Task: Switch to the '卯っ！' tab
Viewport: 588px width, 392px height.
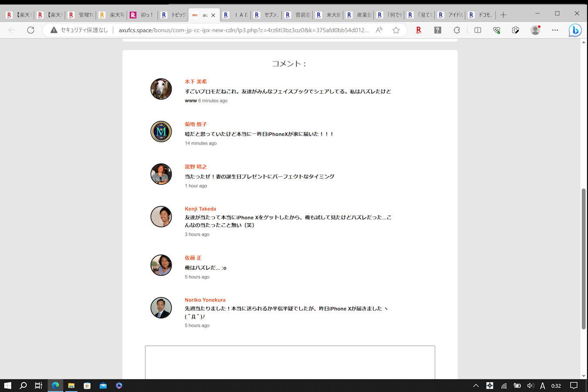Action: [x=142, y=15]
